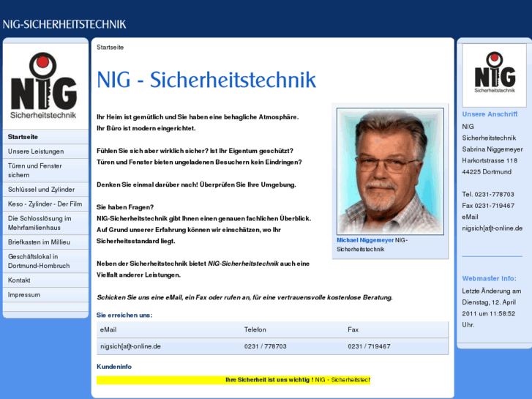The height and width of the screenshot is (399, 532).
Task: Click the Sie erreichen uns heading
Action: coord(124,315)
